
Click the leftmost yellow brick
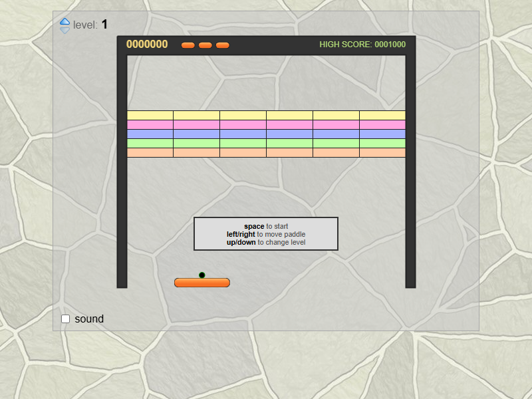point(150,115)
